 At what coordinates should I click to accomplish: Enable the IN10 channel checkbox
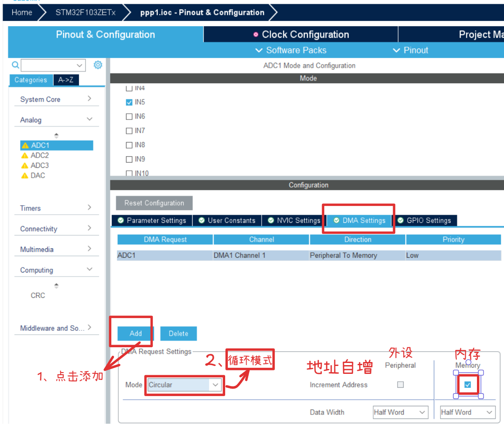coord(129,173)
